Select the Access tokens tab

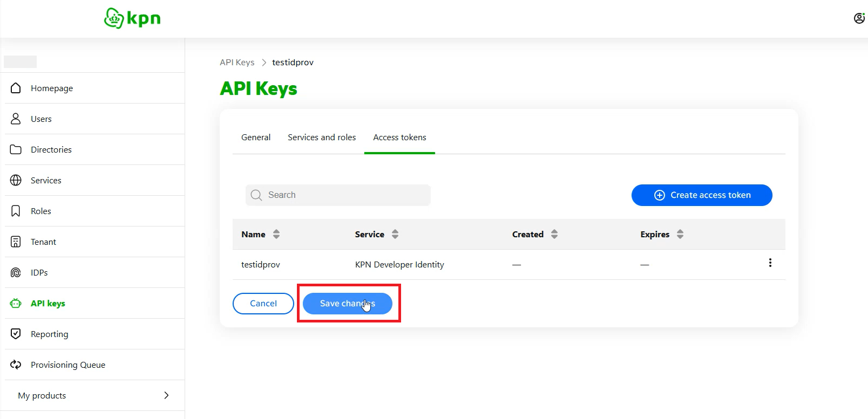(x=399, y=138)
